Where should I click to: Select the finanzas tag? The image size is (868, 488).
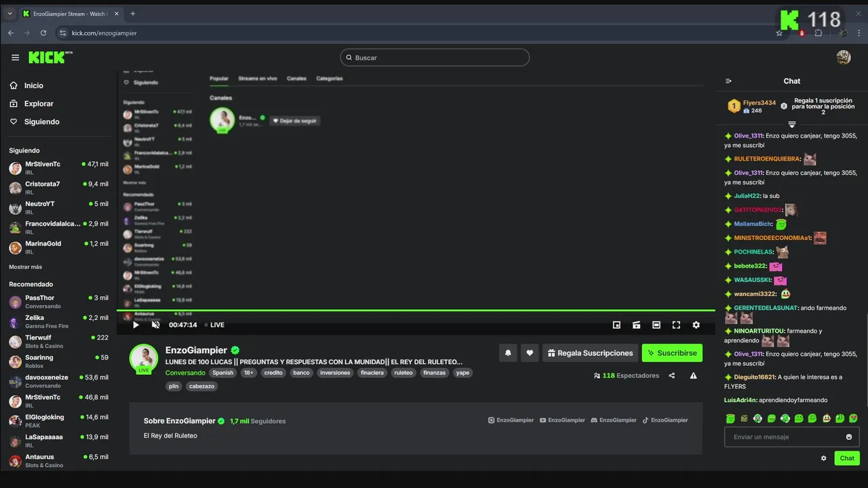click(x=434, y=373)
